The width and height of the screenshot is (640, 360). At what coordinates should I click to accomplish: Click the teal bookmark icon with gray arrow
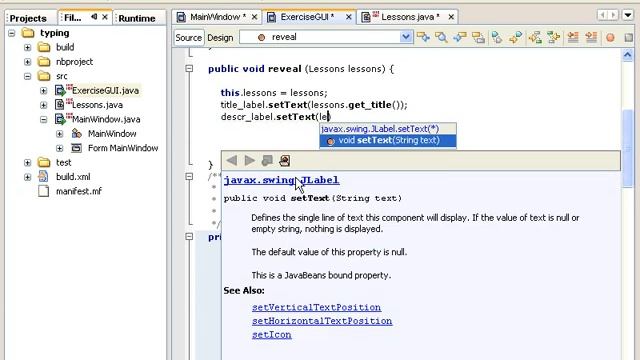pos(497,37)
